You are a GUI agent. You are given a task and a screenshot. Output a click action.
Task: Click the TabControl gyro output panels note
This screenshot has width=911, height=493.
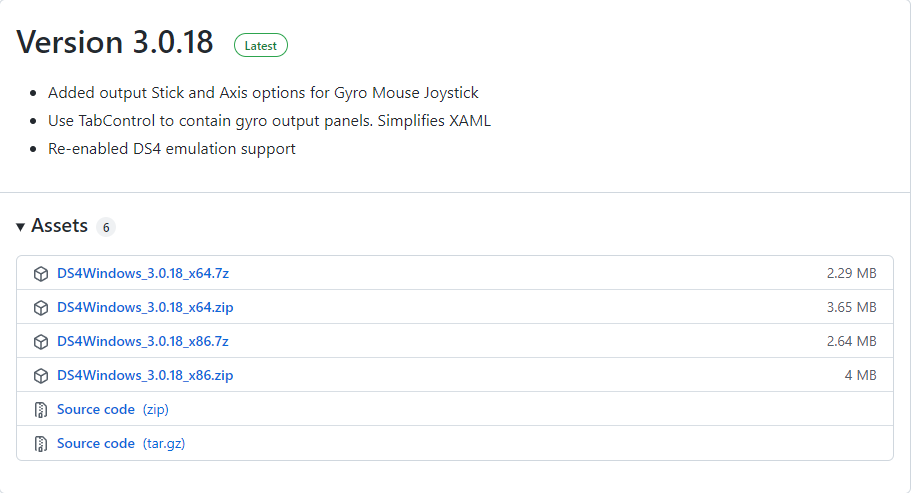[x=270, y=121]
